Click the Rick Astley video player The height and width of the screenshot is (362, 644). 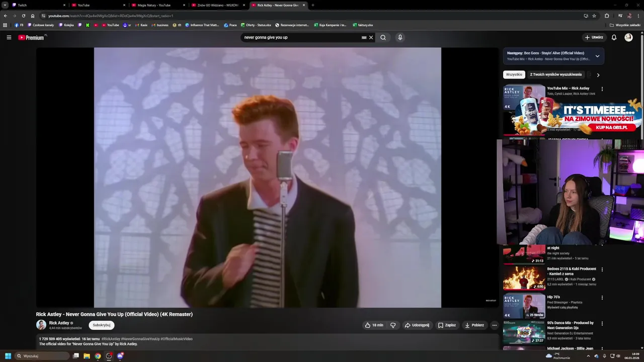(267, 177)
